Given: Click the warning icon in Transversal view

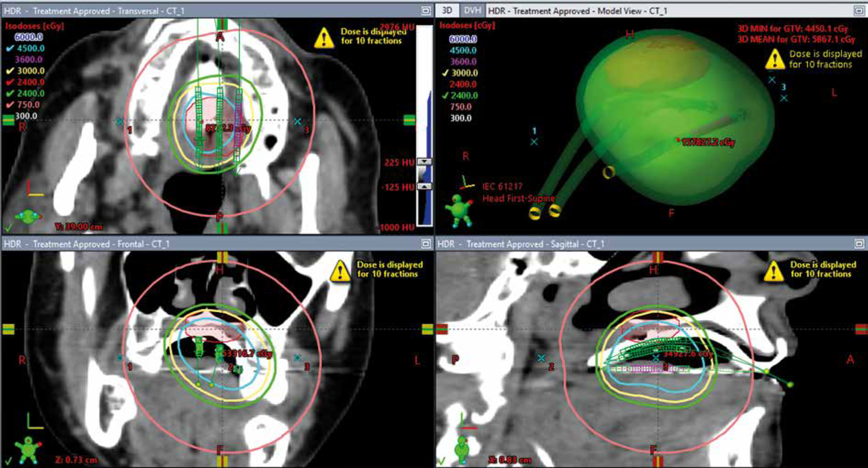Looking at the screenshot, I should pyautogui.click(x=324, y=38).
